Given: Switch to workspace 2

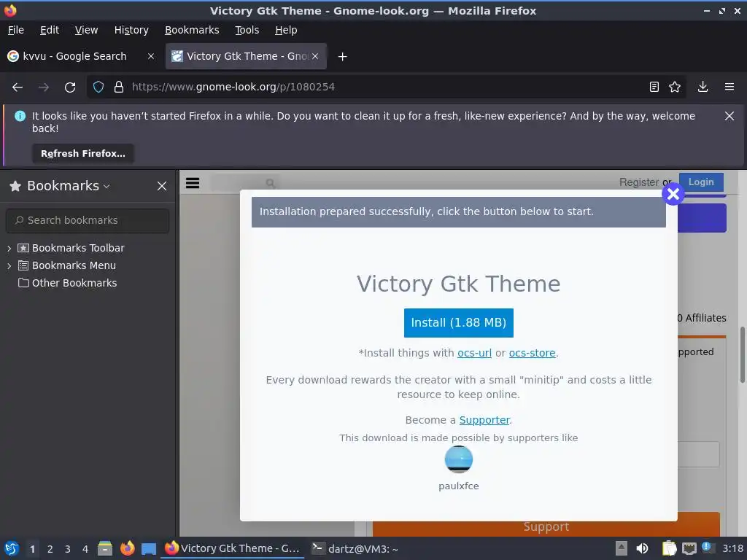Looking at the screenshot, I should click(50, 549).
